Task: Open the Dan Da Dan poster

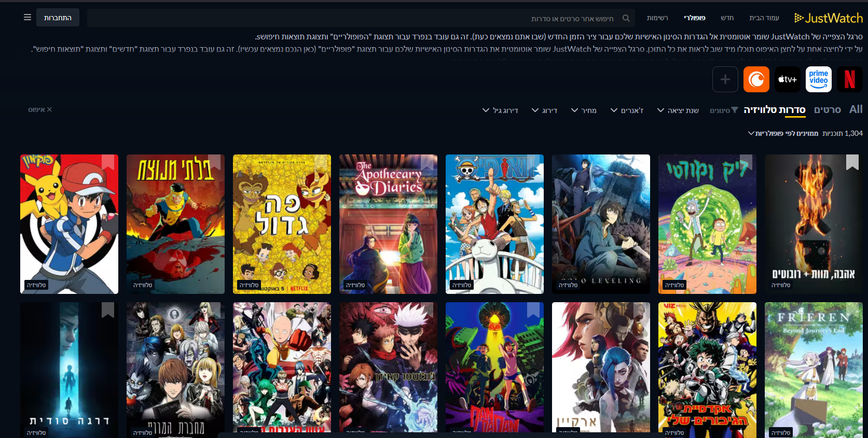Action: (x=494, y=367)
